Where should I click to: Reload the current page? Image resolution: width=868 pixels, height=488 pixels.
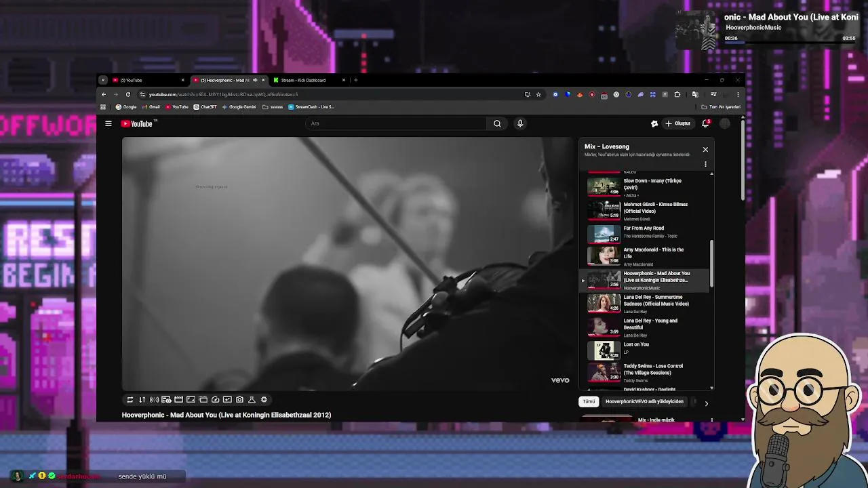(x=127, y=94)
